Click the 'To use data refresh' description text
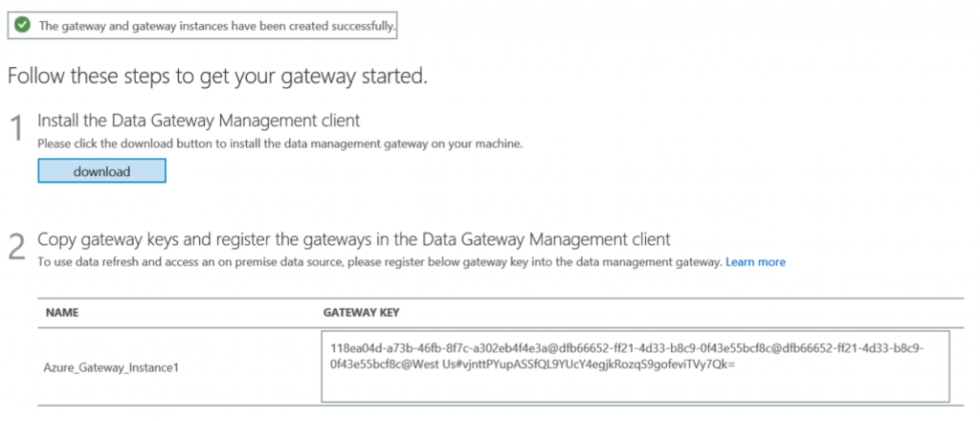Screen dimensions: 980x421 (x=379, y=261)
